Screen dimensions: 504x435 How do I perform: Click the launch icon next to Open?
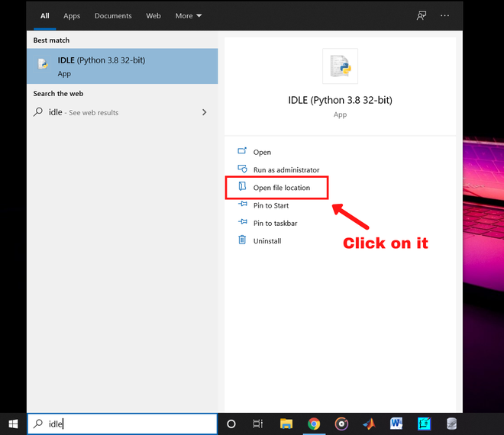(242, 150)
